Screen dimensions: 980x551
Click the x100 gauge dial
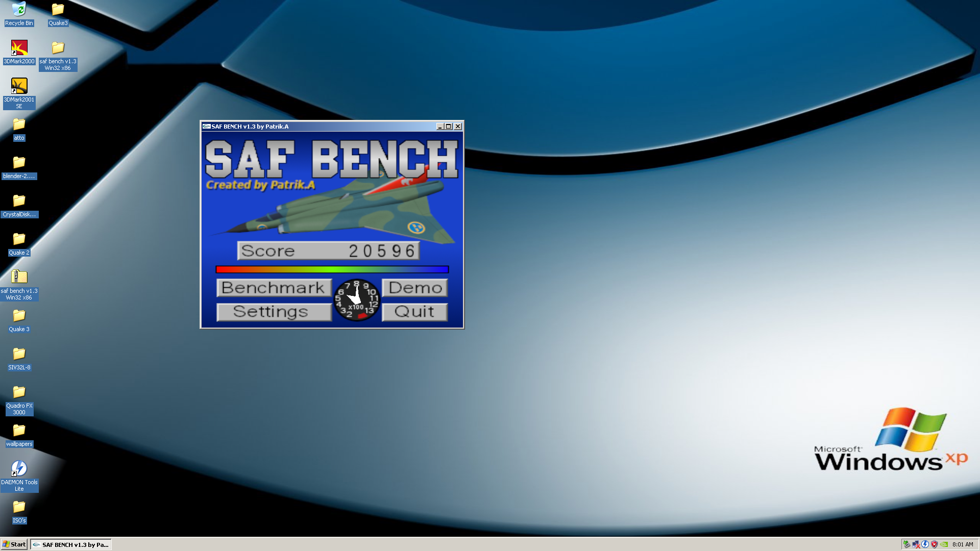point(356,300)
